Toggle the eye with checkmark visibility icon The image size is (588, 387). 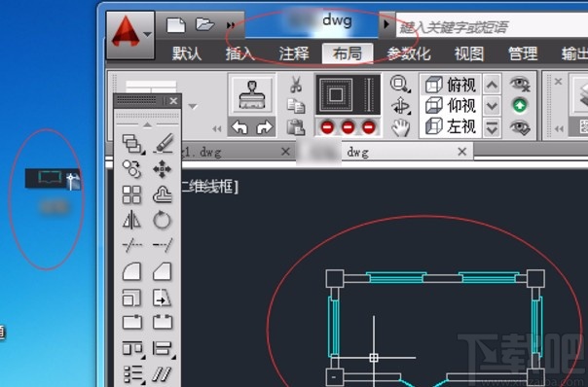click(x=520, y=127)
